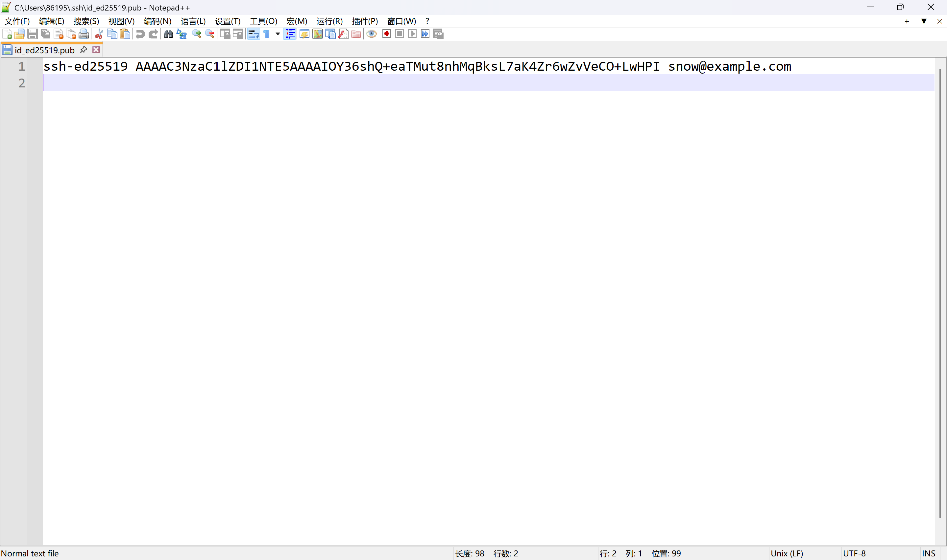Click the New file toolbar icon

[x=7, y=34]
